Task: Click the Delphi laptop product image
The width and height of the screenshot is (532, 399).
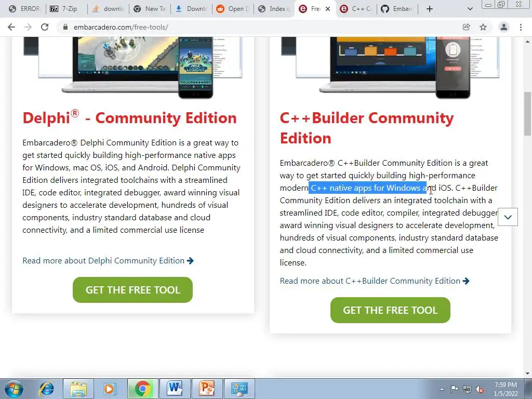Action: click(133, 67)
